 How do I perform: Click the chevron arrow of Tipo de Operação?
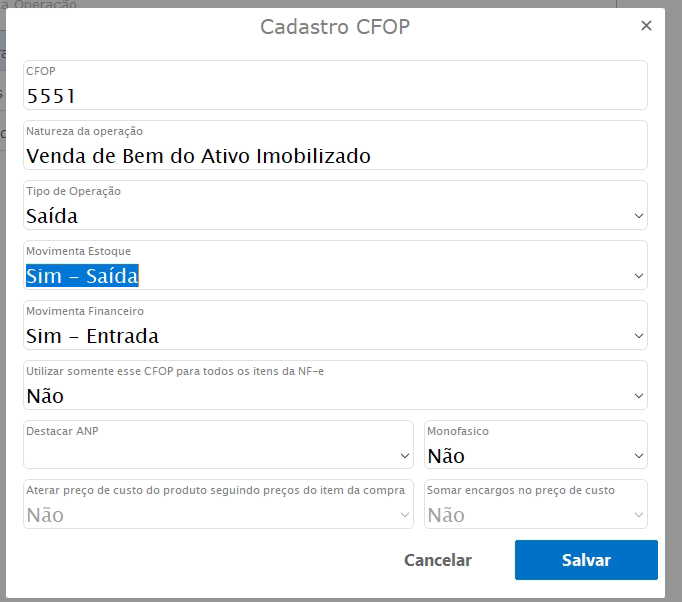(639, 216)
